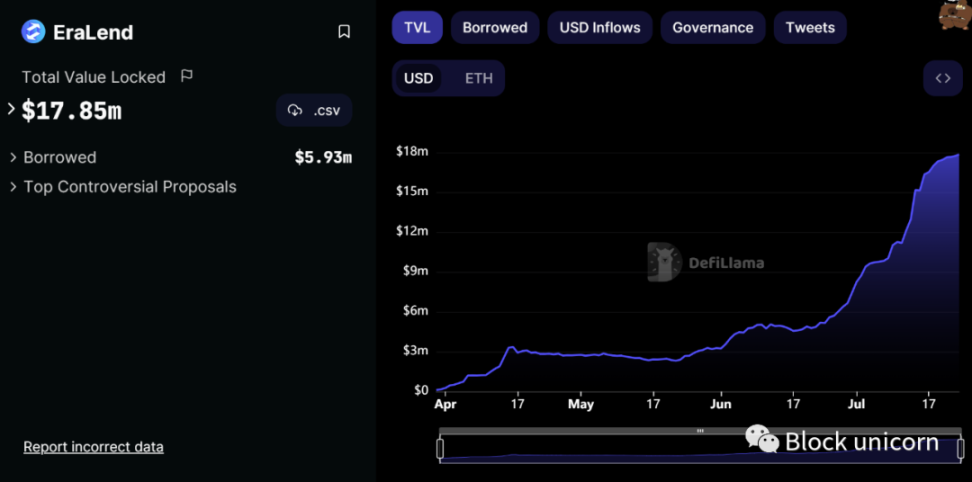Viewport: 972px width, 482px height.
Task: Expand Top Controversial Proposals
Action: click(14, 187)
